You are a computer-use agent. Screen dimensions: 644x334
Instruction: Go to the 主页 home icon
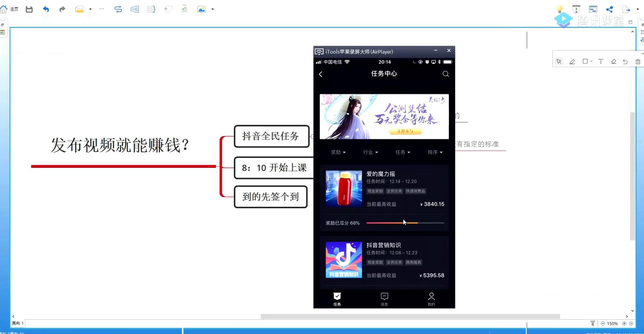[x=4, y=9]
